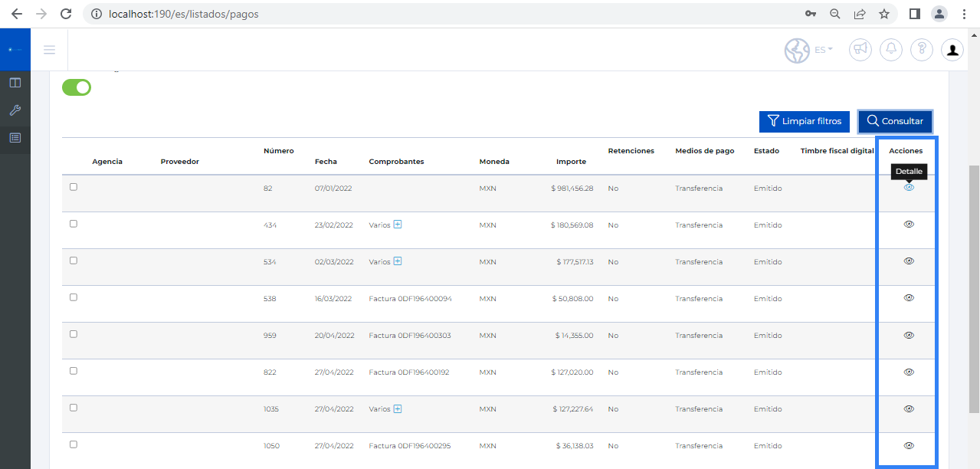Expand Varios comprobantes for payment 1035
Screen dimensions: 980x469
tap(398, 408)
